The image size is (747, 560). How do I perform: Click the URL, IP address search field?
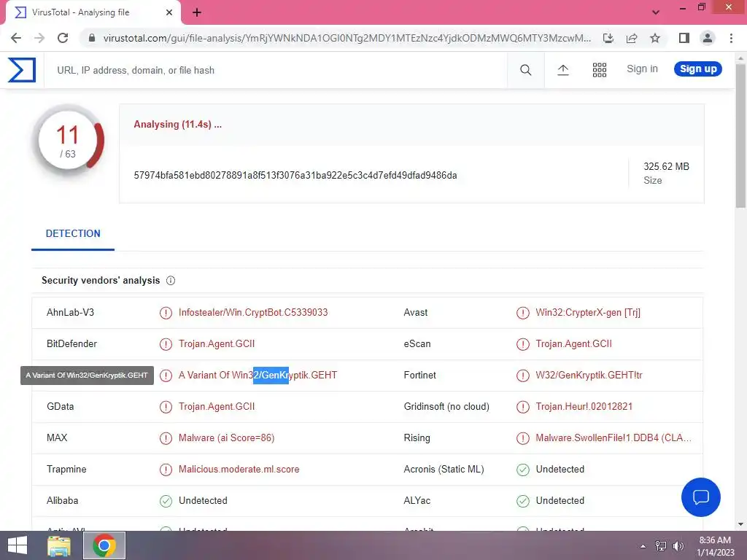pyautogui.click(x=275, y=71)
